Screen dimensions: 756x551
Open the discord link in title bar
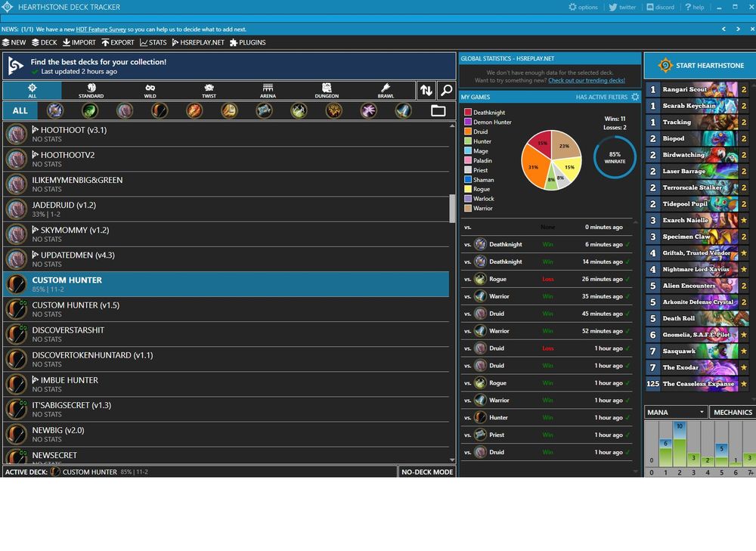tap(661, 8)
